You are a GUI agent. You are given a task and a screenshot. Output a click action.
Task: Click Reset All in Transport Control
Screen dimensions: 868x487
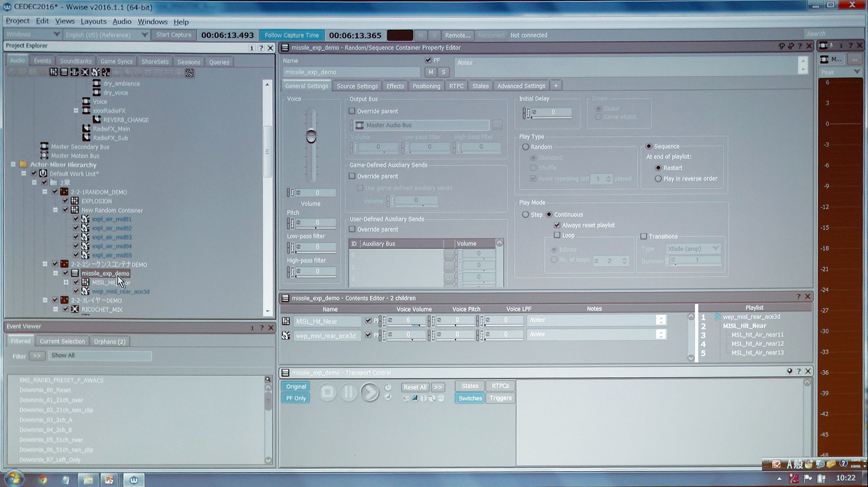[415, 387]
